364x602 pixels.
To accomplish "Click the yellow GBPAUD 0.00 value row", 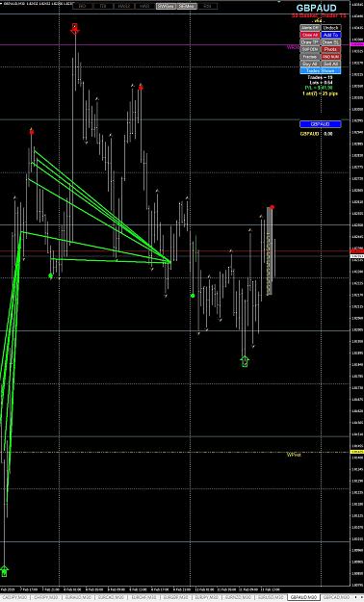I will point(317,134).
